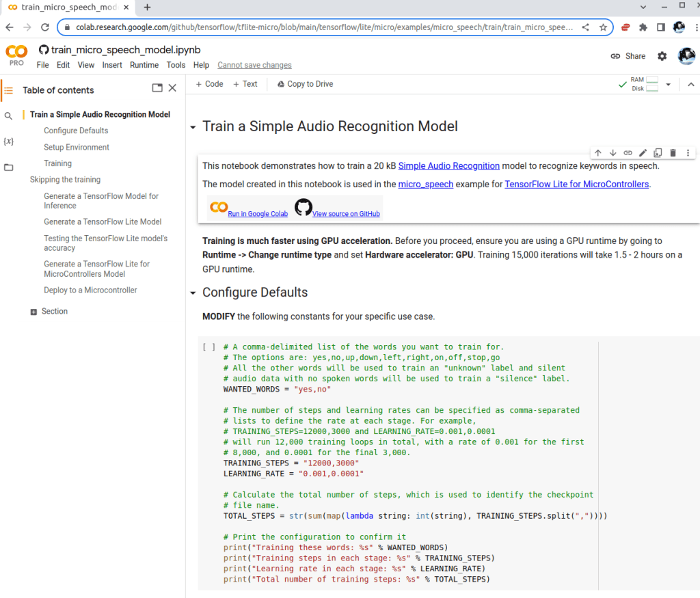Click the 'Copy to Drive' button
The height and width of the screenshot is (598, 700).
pyautogui.click(x=305, y=84)
